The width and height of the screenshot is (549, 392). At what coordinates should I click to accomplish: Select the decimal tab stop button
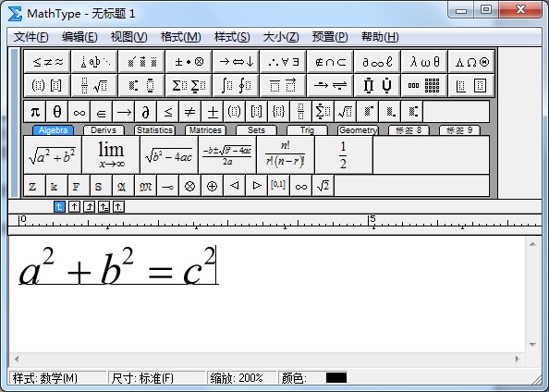[118, 207]
